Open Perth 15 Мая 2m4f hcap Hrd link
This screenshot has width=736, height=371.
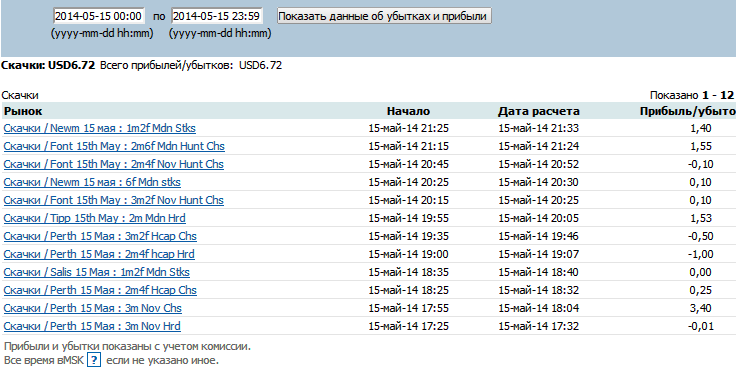(x=99, y=254)
